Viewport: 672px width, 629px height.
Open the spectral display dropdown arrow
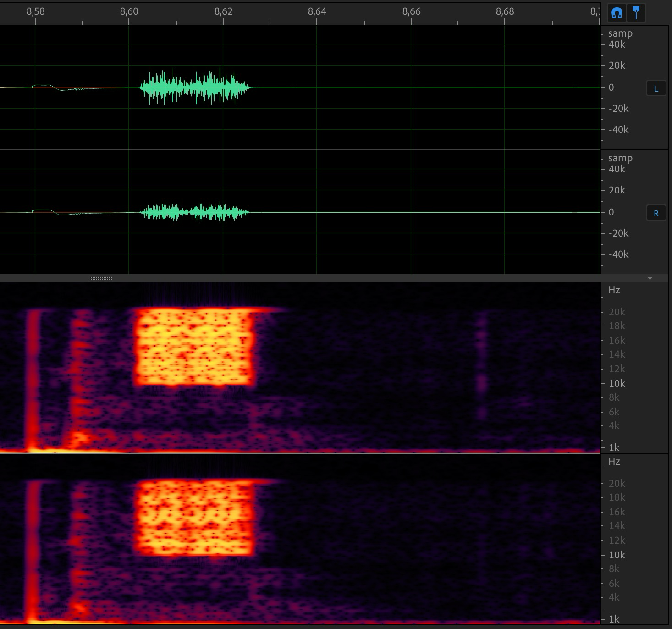point(650,278)
